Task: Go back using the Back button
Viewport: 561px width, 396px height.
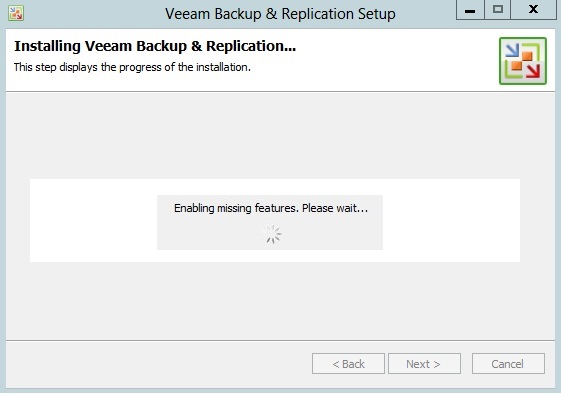Action: click(x=348, y=364)
